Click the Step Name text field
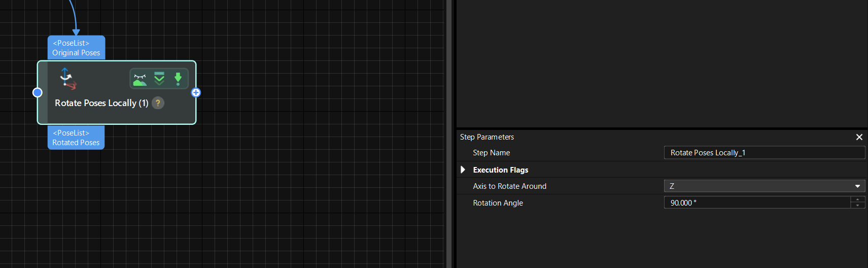This screenshot has width=868, height=268. [x=764, y=153]
